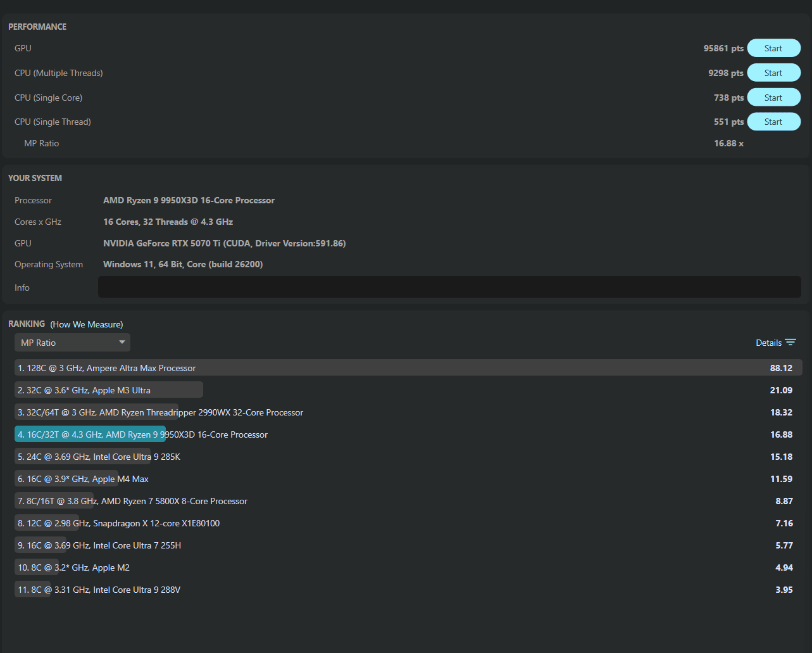The width and height of the screenshot is (812, 653).
Task: Open the How We Measure link
Action: tap(87, 324)
